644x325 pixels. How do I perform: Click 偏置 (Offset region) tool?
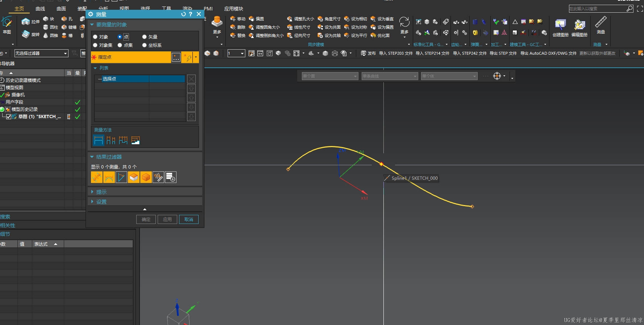(x=256, y=19)
